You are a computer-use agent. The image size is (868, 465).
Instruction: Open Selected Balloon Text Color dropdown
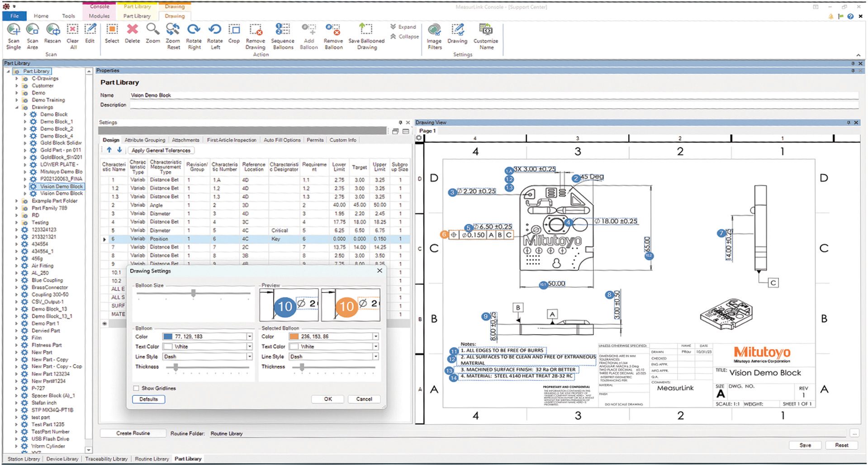375,346
